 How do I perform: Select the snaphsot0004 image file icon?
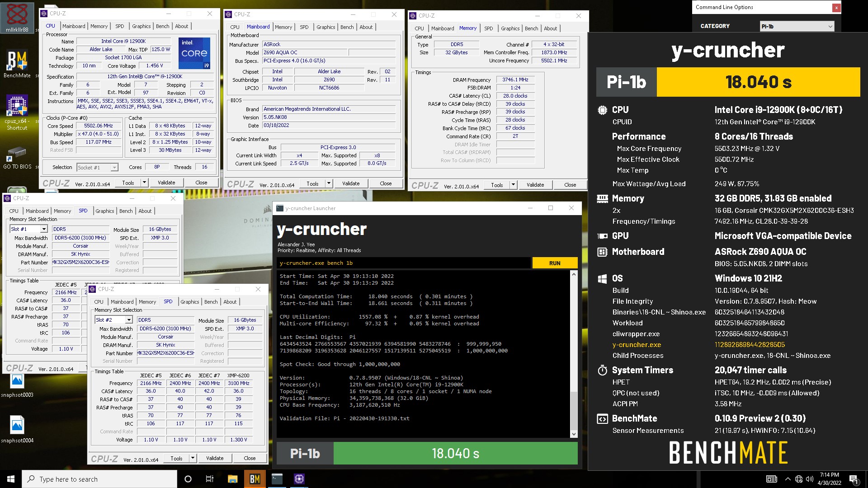[x=17, y=429]
